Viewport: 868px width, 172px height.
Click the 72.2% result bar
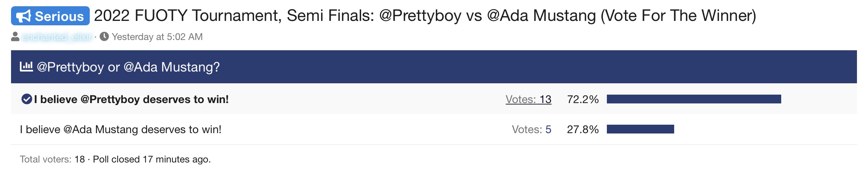pos(694,99)
